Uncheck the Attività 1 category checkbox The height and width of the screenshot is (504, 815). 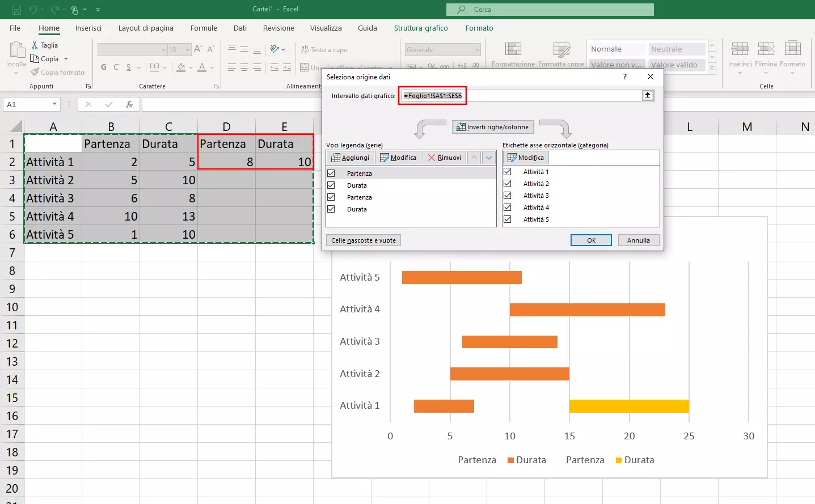click(x=508, y=171)
